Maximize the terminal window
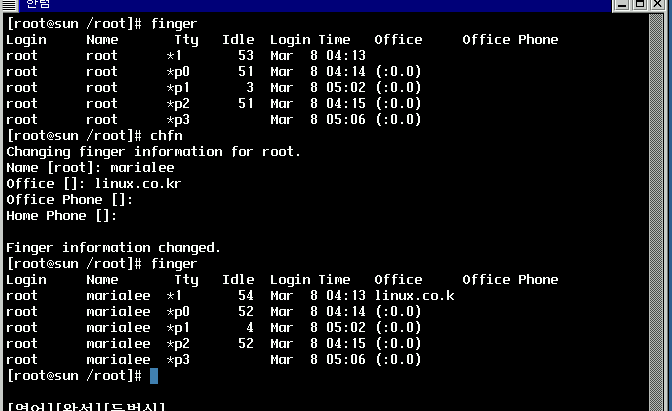Viewport: 672px width, 411px height. (x=641, y=4)
